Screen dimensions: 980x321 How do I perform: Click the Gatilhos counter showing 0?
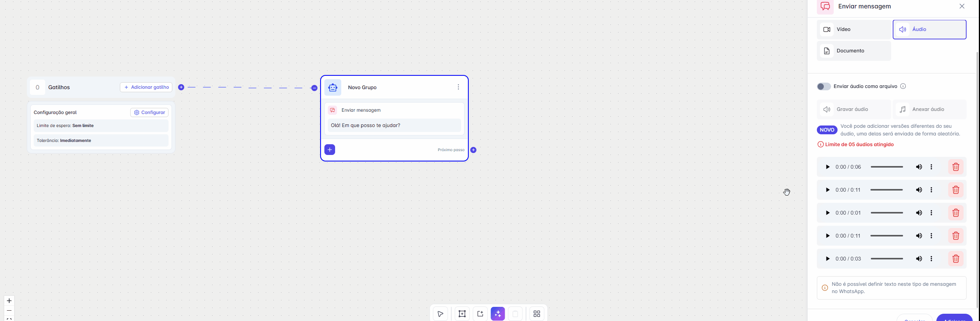pyautogui.click(x=38, y=87)
